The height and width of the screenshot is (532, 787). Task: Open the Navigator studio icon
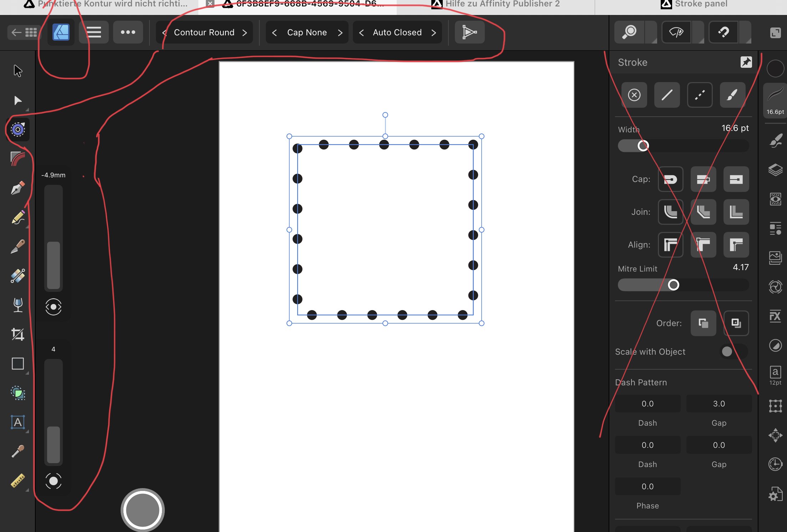(775, 435)
